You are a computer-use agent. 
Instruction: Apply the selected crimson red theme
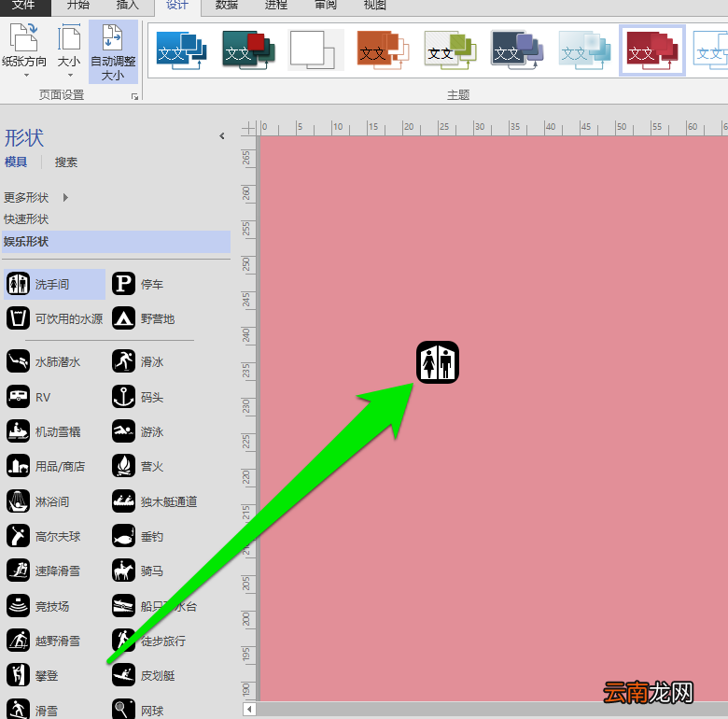pos(651,50)
